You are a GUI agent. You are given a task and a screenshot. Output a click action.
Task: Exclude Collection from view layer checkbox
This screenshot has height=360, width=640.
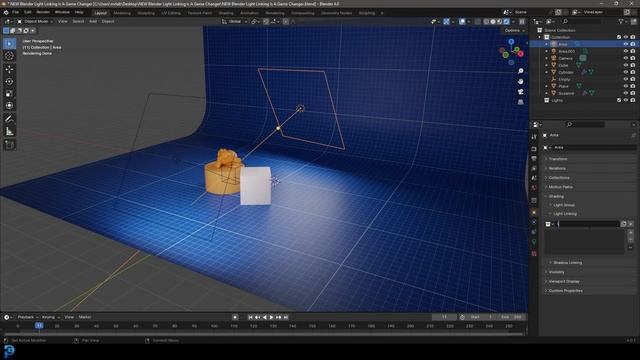point(619,37)
